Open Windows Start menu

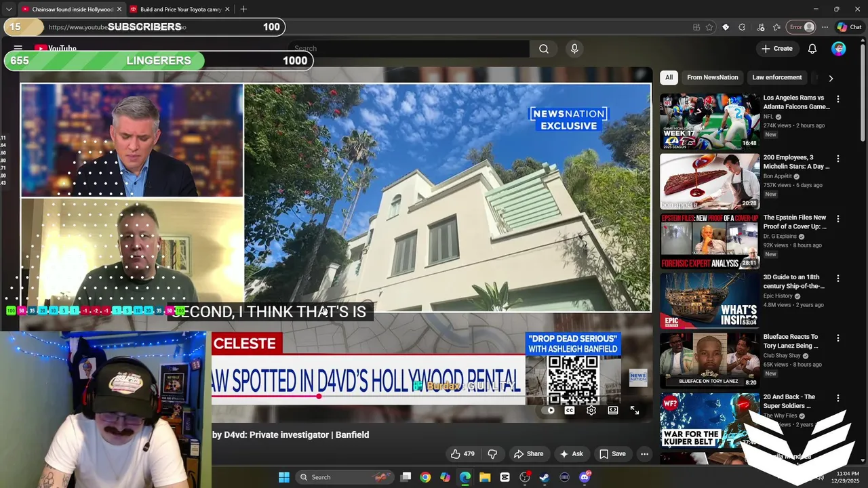click(283, 477)
